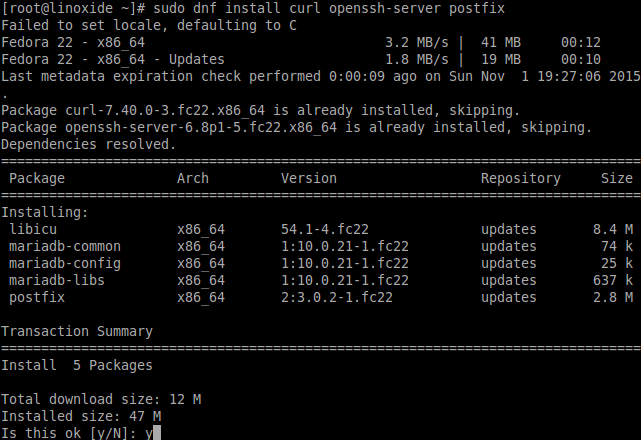
Task: Select the "Dependencies resolved." line
Action: coord(89,144)
